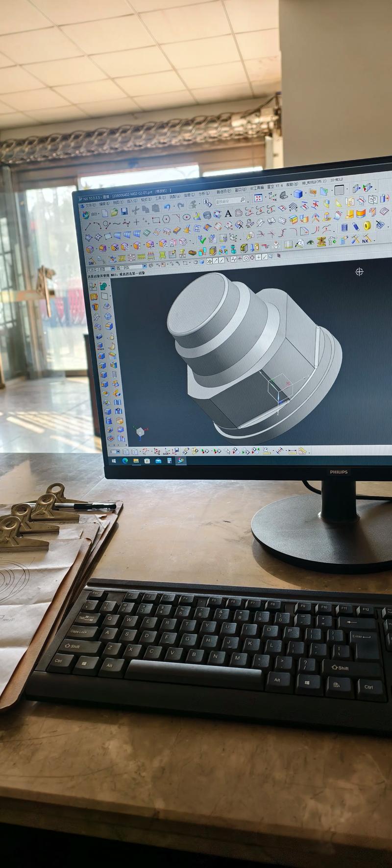Open the 插入(S) menu

pos(132,201)
